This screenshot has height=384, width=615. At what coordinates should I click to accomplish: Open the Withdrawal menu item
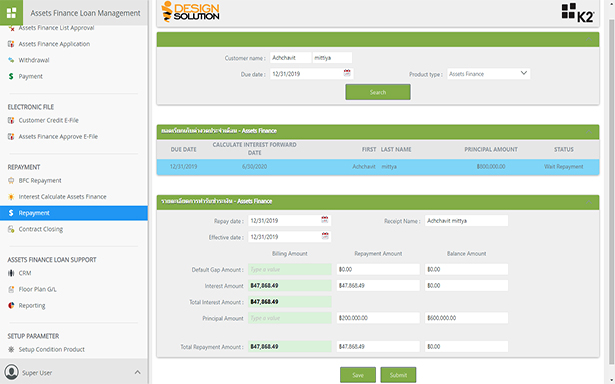tap(34, 60)
